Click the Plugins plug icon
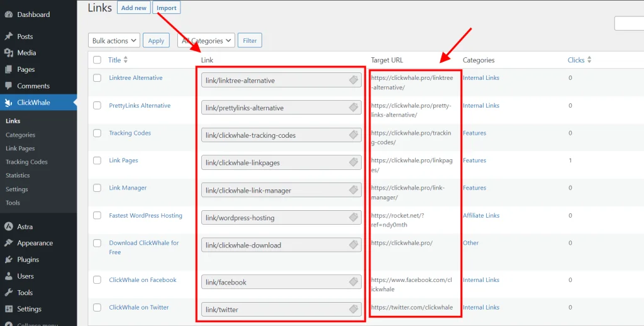Viewport: 644px width, 326px height. pos(8,259)
